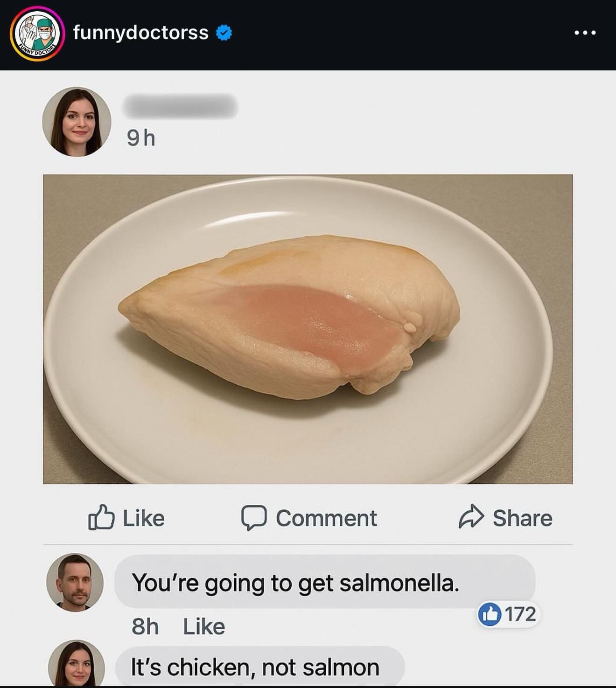
Task: Click the blue verified badge
Action: pos(224,33)
